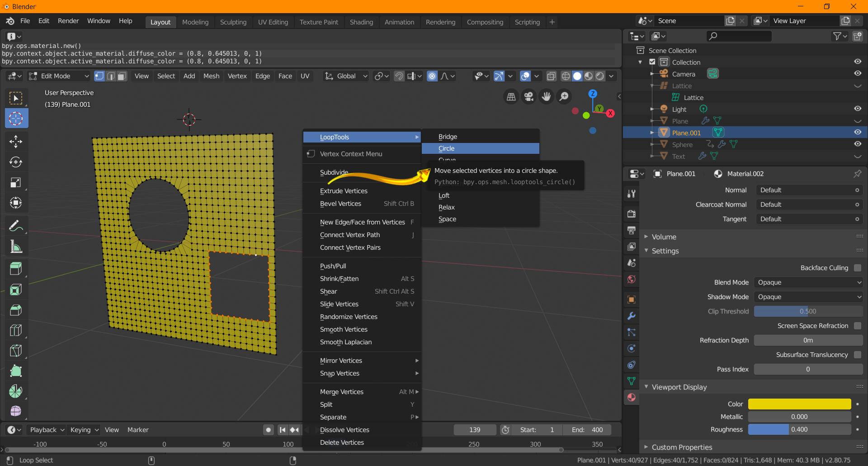Select the Extrude Region tool
The width and height of the screenshot is (868, 466).
pyautogui.click(x=16, y=269)
